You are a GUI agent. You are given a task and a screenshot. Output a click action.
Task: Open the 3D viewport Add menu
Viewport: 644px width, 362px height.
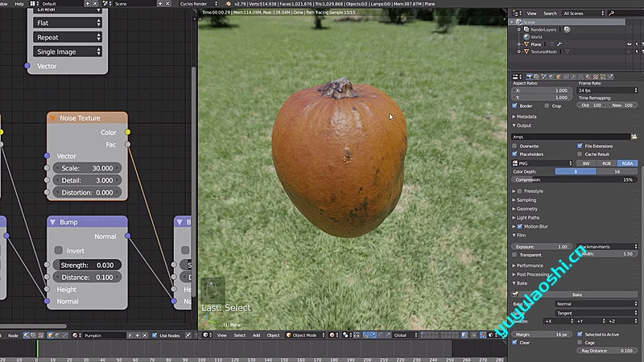(x=256, y=335)
